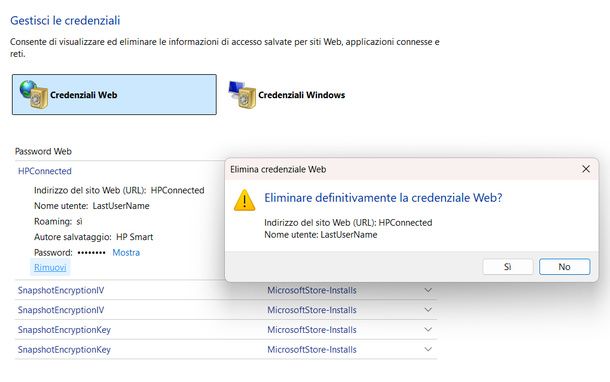The image size is (610, 382).
Task: Select the Credenziali Web tab label
Action: tap(84, 95)
